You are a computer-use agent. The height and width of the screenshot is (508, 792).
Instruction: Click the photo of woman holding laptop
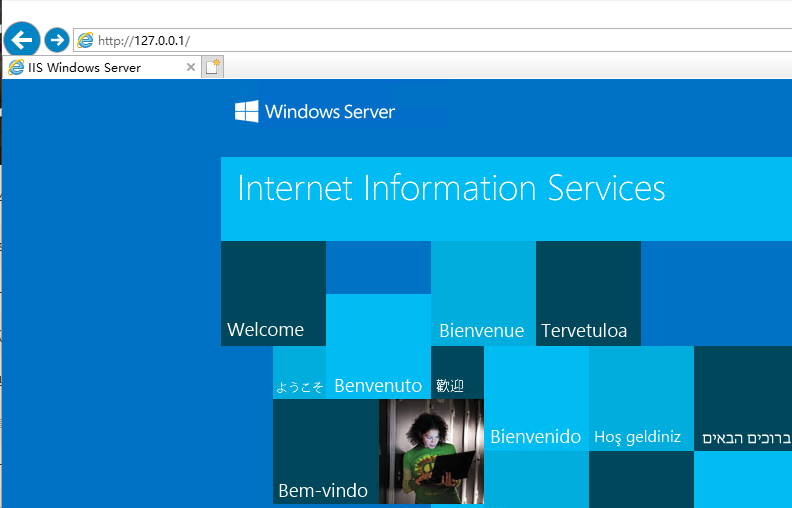(431, 451)
